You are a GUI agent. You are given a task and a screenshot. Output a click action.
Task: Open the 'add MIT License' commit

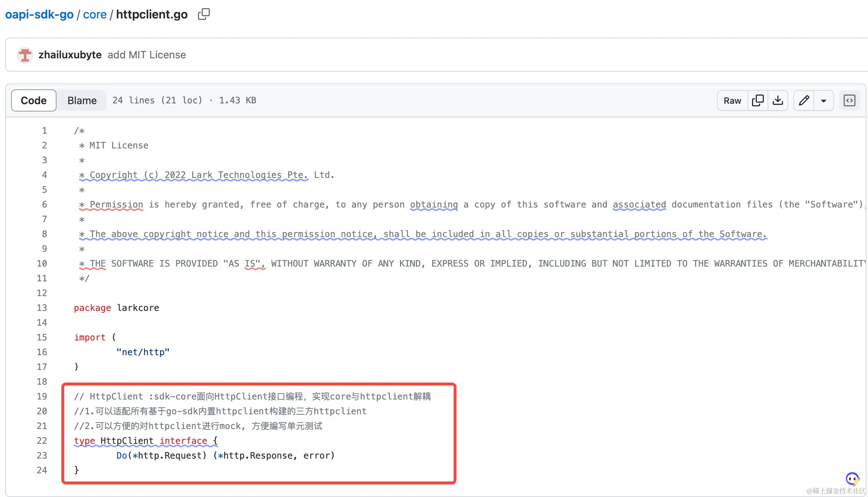point(147,55)
